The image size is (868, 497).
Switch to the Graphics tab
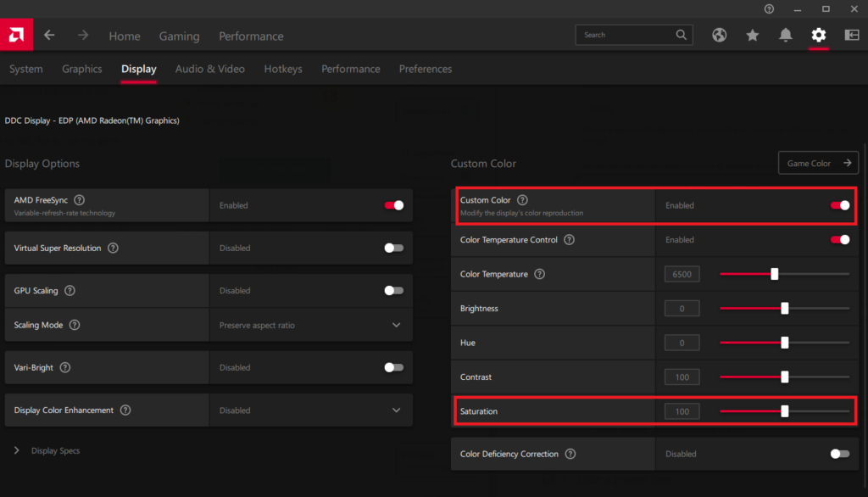[81, 69]
